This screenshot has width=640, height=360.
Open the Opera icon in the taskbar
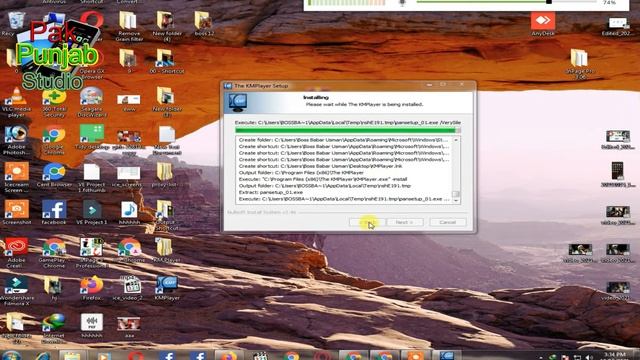coord(136,356)
